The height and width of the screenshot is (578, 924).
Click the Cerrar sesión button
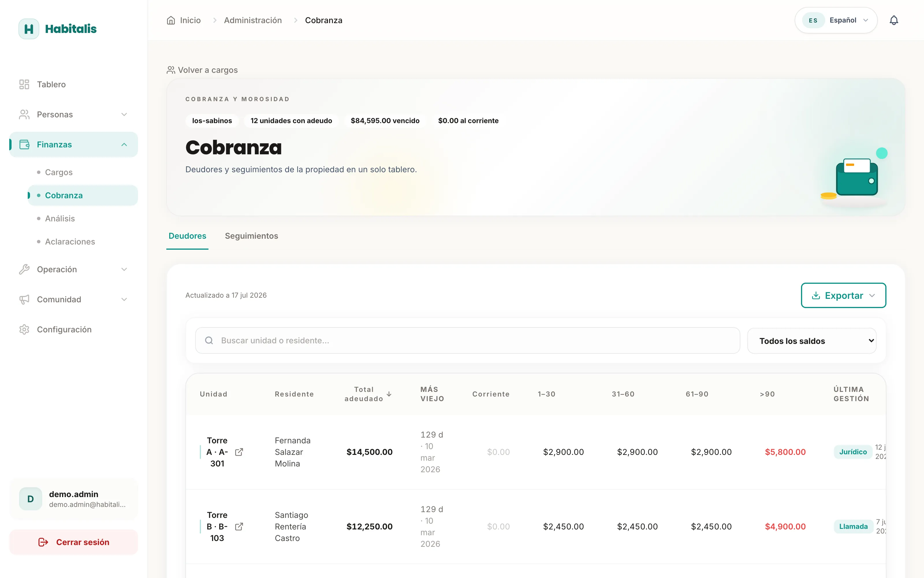tap(74, 542)
